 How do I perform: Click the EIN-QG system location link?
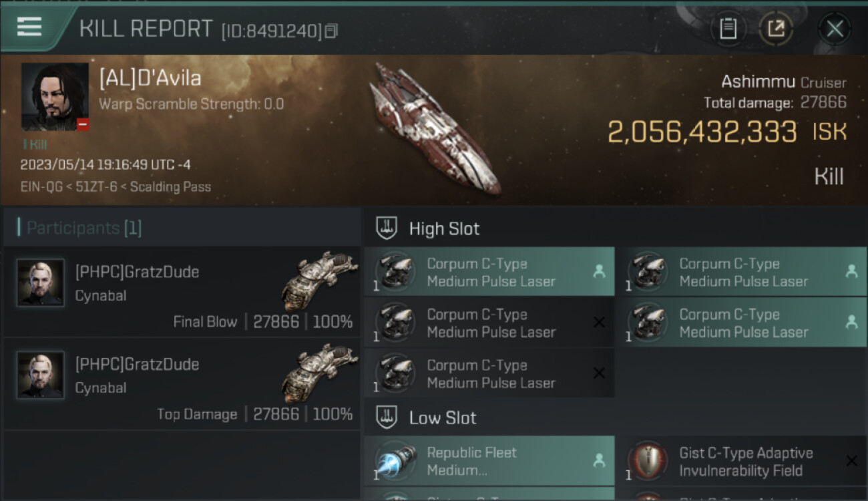[39, 187]
